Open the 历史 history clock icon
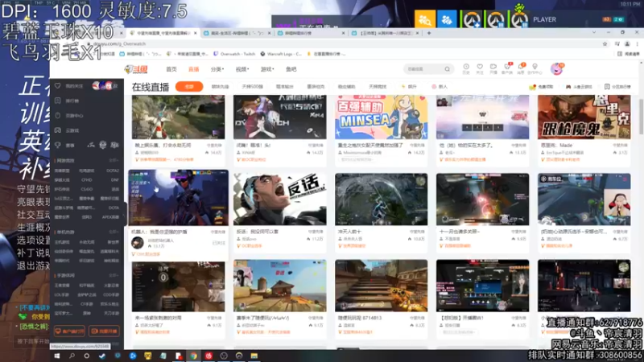This screenshot has height=362, width=644. [466, 68]
